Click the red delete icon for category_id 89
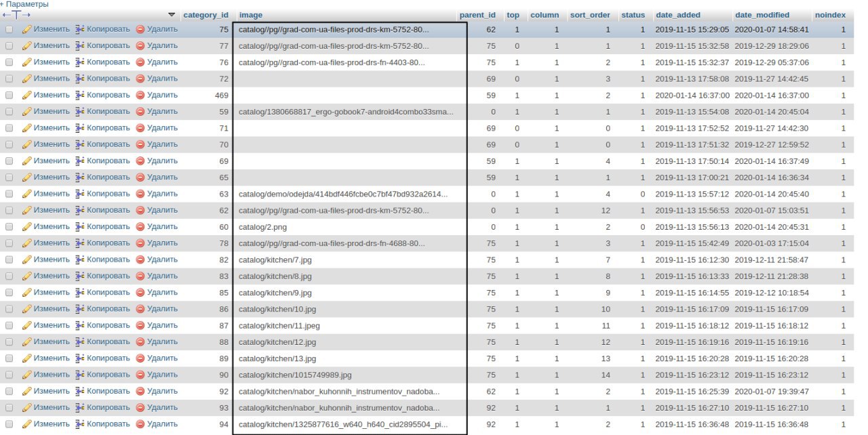This screenshot has width=868, height=435. click(140, 358)
